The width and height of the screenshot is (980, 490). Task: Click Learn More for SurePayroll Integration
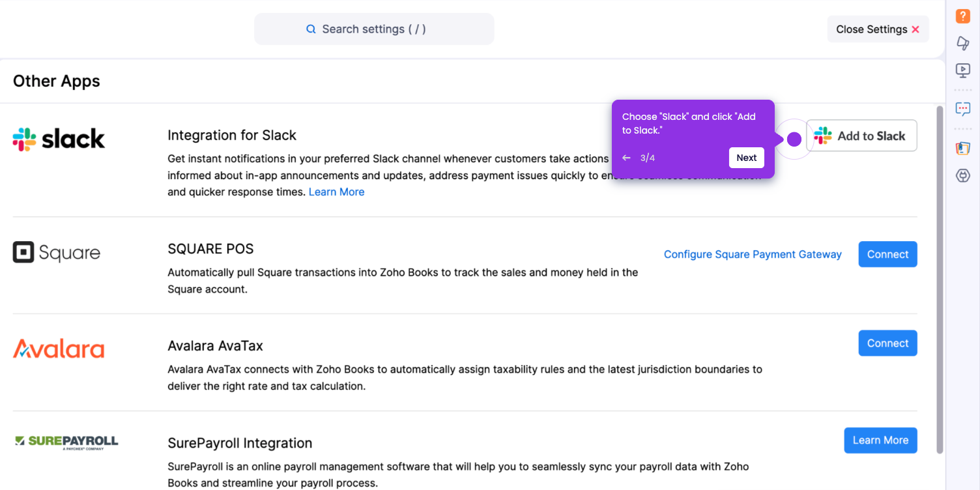[x=880, y=440]
